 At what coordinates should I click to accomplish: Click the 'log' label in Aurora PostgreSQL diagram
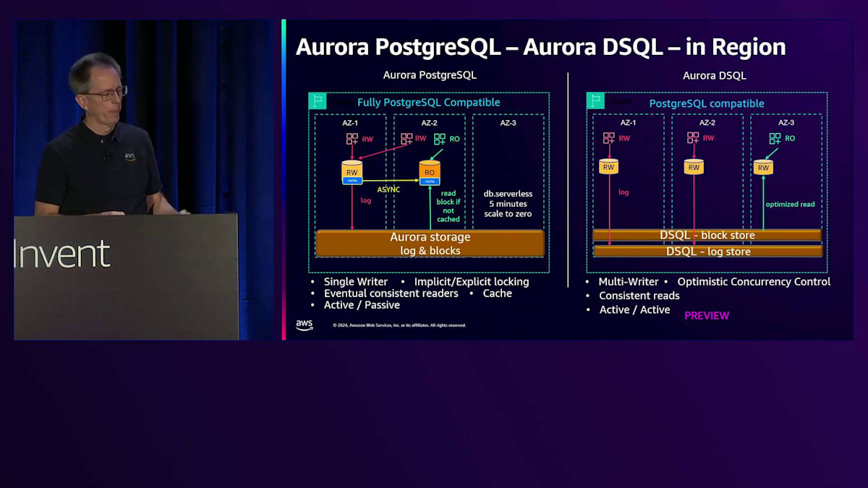point(365,200)
